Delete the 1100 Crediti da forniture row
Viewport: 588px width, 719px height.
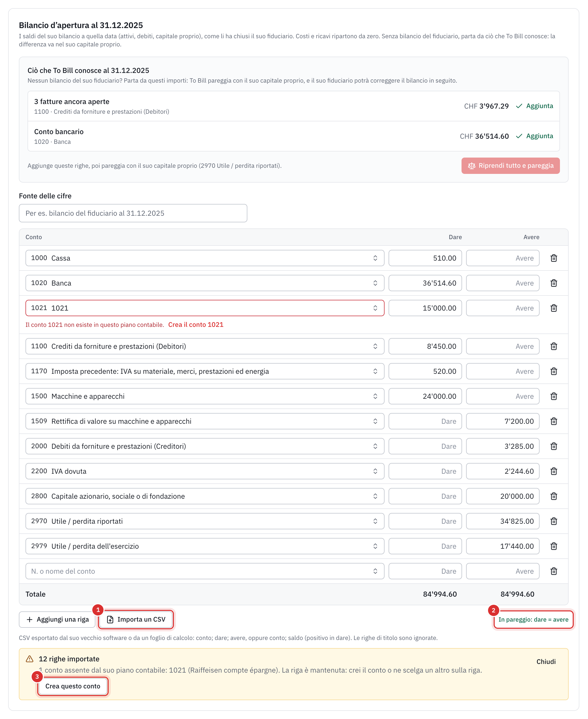pos(554,346)
